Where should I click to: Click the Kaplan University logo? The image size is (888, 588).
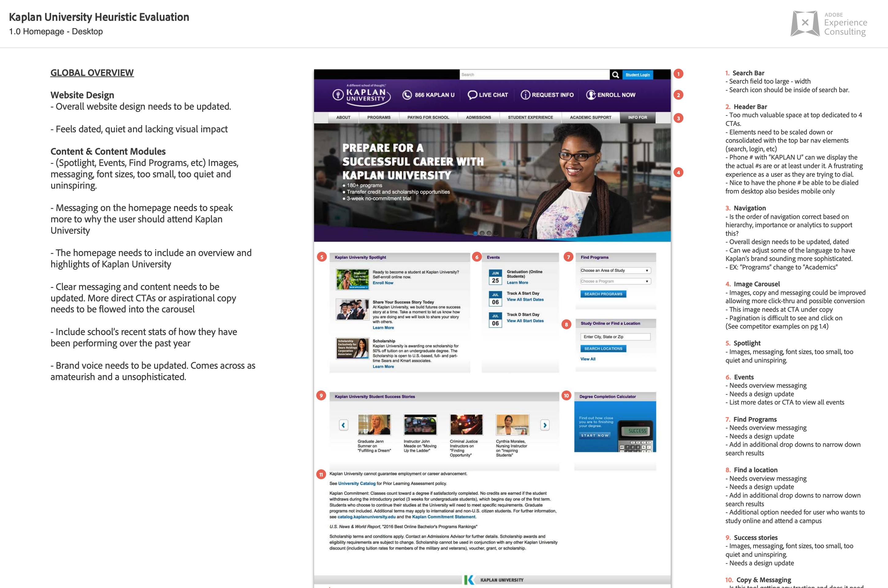tap(361, 95)
